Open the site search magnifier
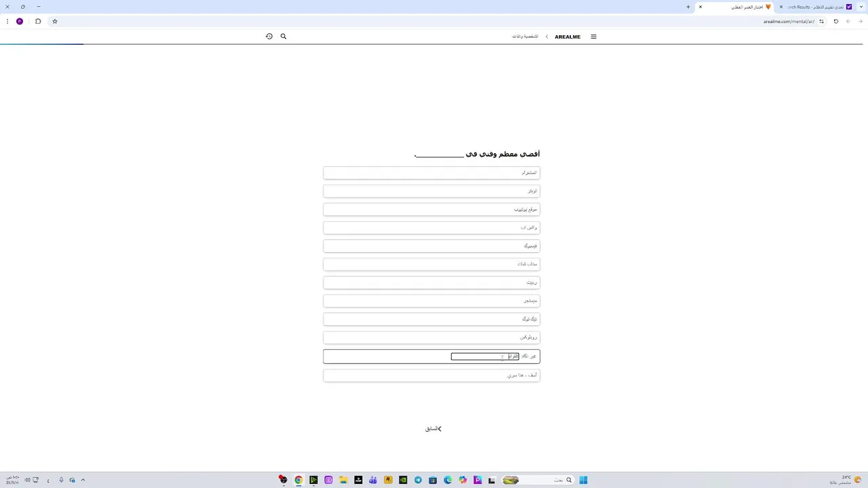 click(x=283, y=37)
